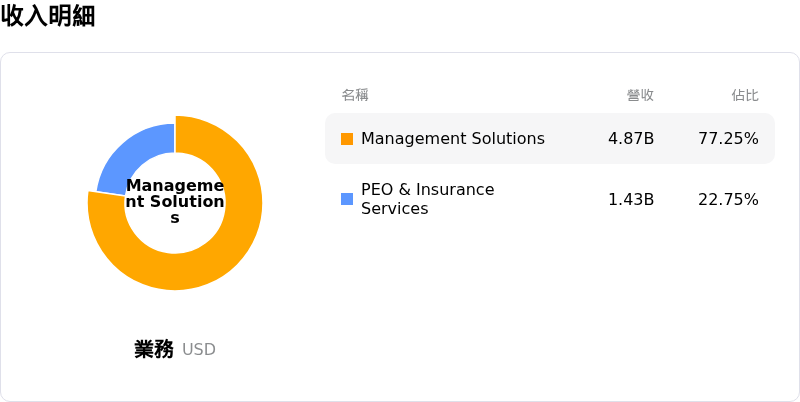Click the 收入明細 heading
The width and height of the screenshot is (800, 402).
pos(47,16)
